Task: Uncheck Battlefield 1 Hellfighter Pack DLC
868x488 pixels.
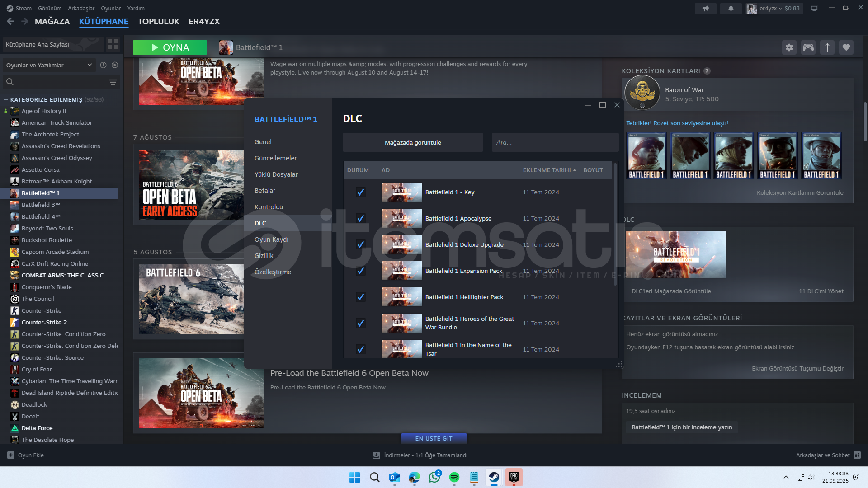Action: click(x=360, y=297)
